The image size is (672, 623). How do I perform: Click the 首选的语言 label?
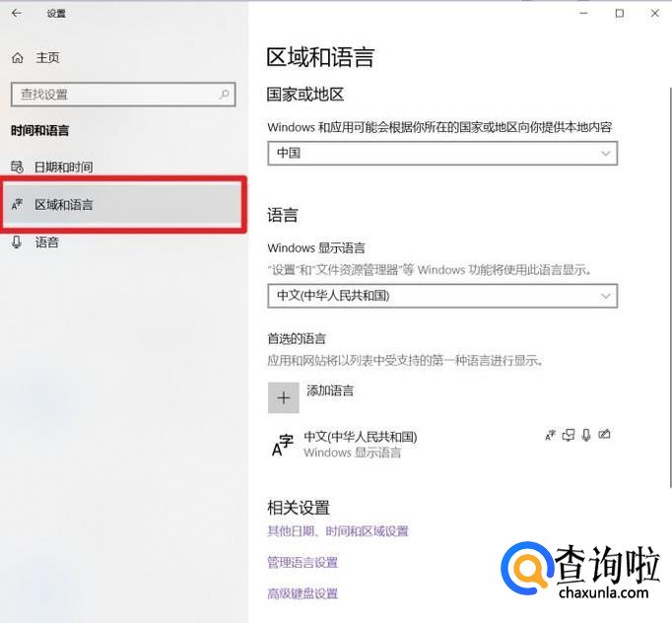pyautogui.click(x=297, y=339)
